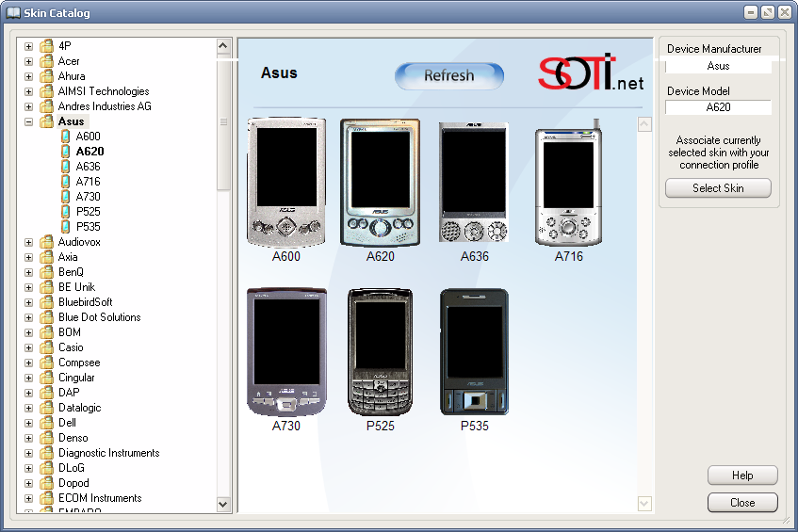Expand the Ahura manufacturer node
Screen dimensions: 798x532
click(x=28, y=76)
